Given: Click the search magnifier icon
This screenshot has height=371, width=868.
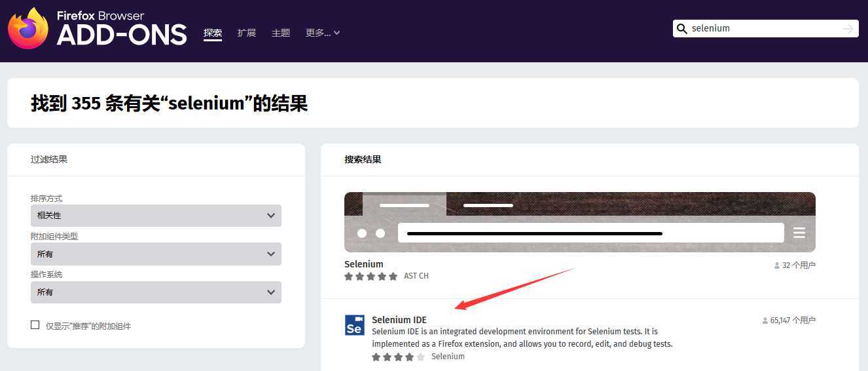Looking at the screenshot, I should (681, 29).
